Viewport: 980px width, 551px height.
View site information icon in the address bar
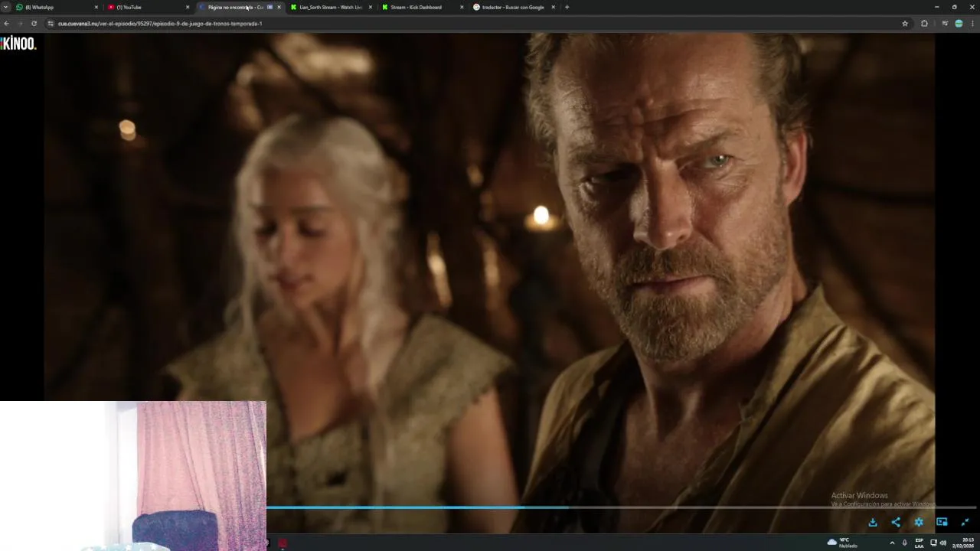tap(51, 23)
